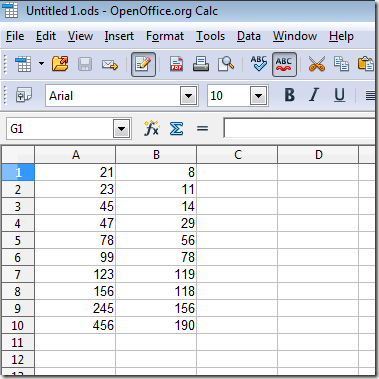Expand the font name dropdown arrow
379x379 pixels.
189,96
